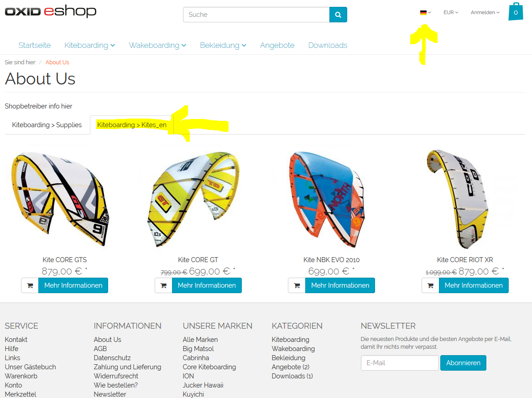
Task: Expand the Kiteboarding navigation menu
Action: (x=89, y=46)
